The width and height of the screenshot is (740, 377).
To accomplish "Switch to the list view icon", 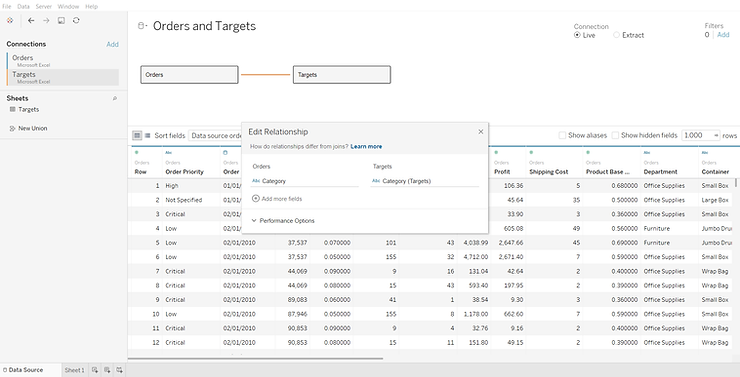I will coord(147,135).
